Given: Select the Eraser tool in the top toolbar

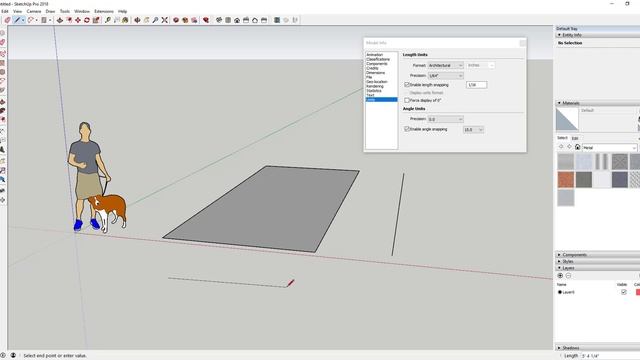Looking at the screenshot, I should [7, 20].
